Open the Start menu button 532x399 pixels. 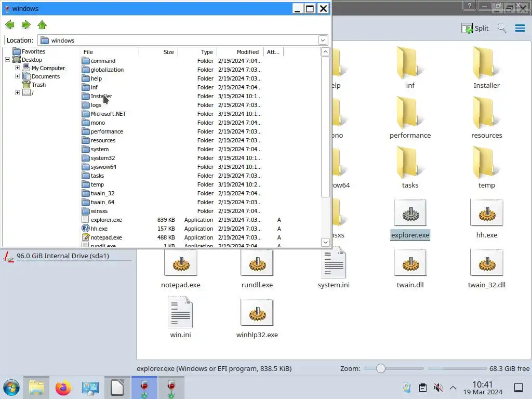(11, 388)
